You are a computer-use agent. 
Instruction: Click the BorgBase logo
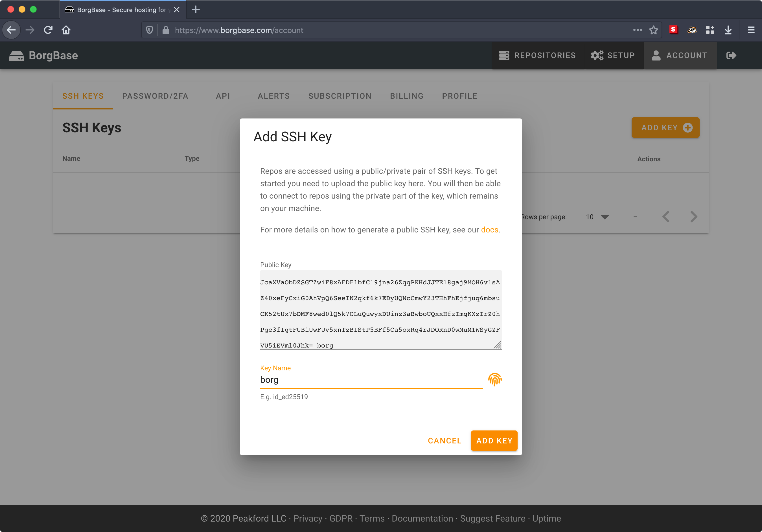43,55
